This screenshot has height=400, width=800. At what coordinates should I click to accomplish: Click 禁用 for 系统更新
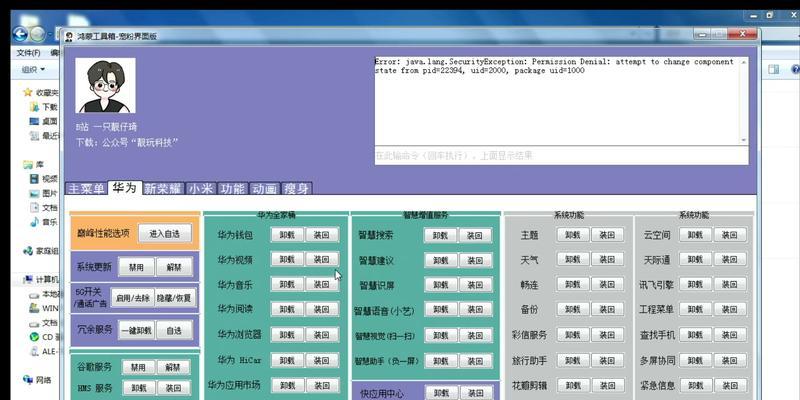tap(136, 267)
